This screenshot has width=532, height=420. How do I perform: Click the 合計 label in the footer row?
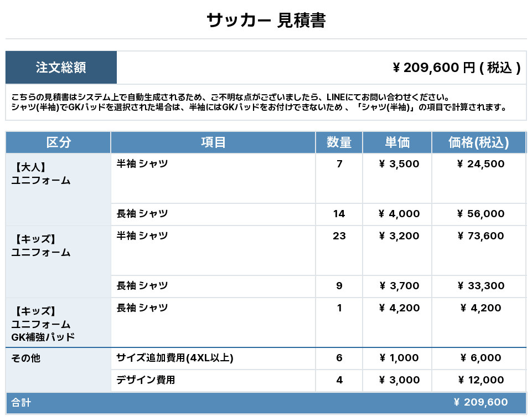(22, 403)
